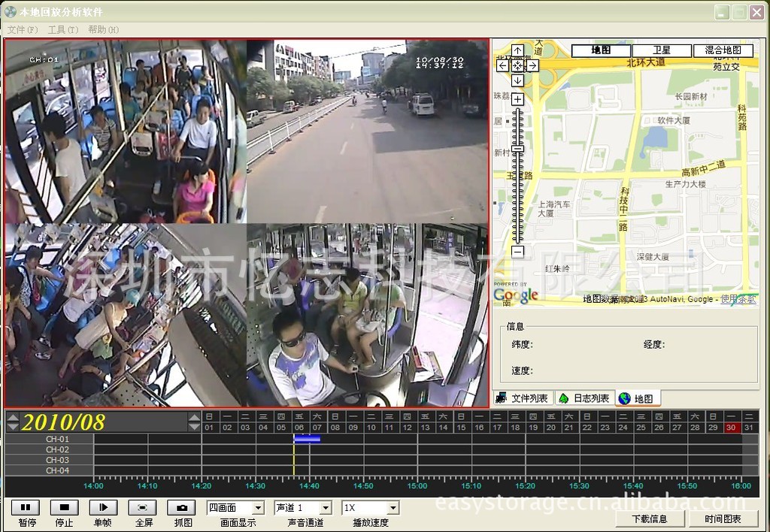Open the 画面显示 layout dropdown
The width and height of the screenshot is (770, 532).
[x=259, y=508]
